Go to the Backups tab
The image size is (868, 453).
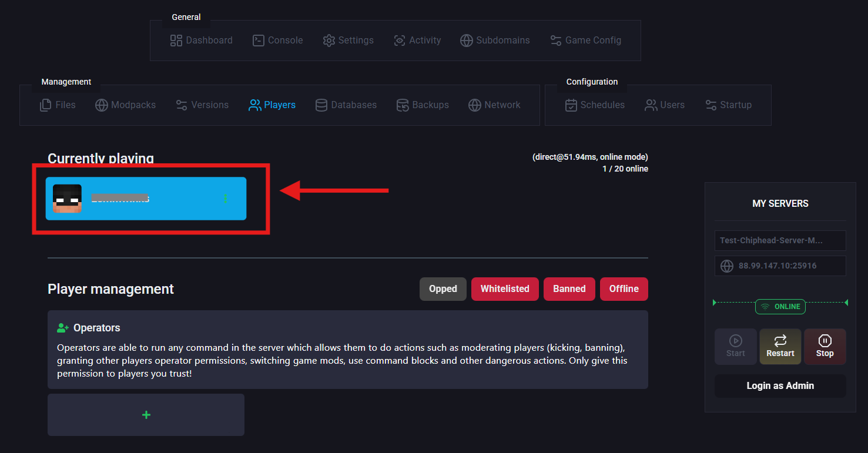[x=423, y=105]
